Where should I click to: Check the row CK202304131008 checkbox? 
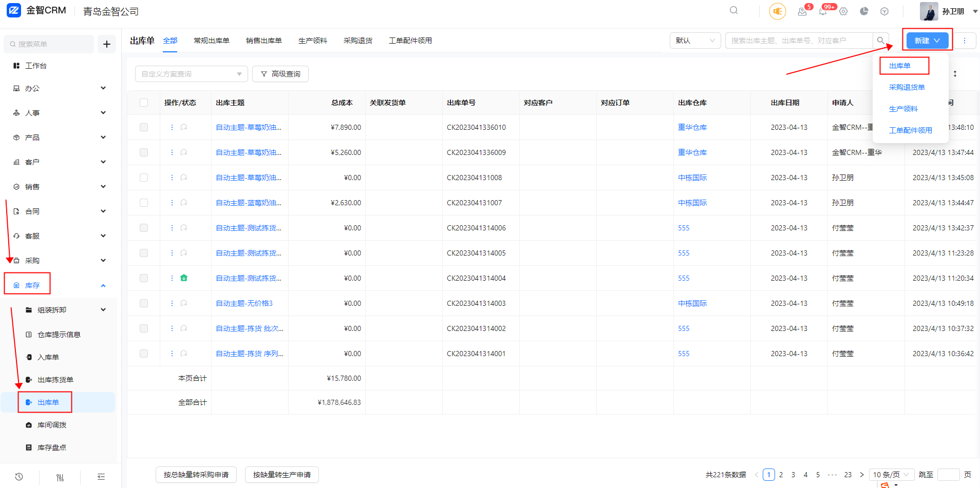pyautogui.click(x=144, y=178)
